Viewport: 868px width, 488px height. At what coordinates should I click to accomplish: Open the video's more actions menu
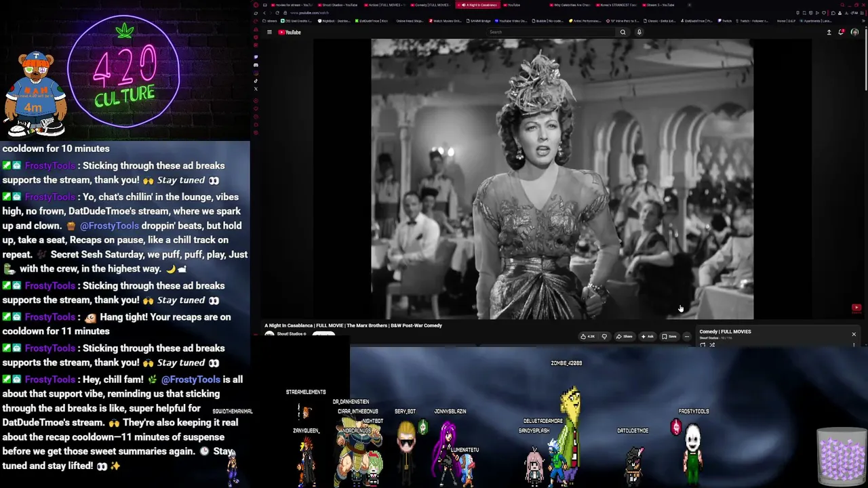(686, 336)
